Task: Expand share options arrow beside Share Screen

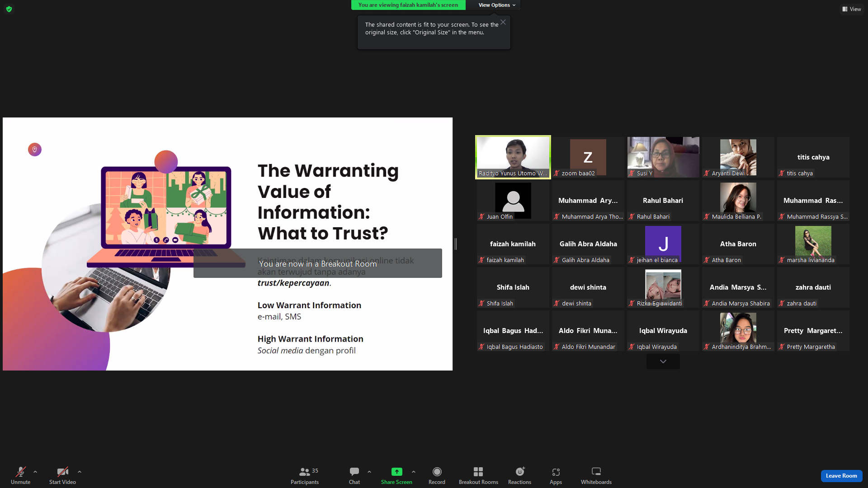Action: coord(414,472)
